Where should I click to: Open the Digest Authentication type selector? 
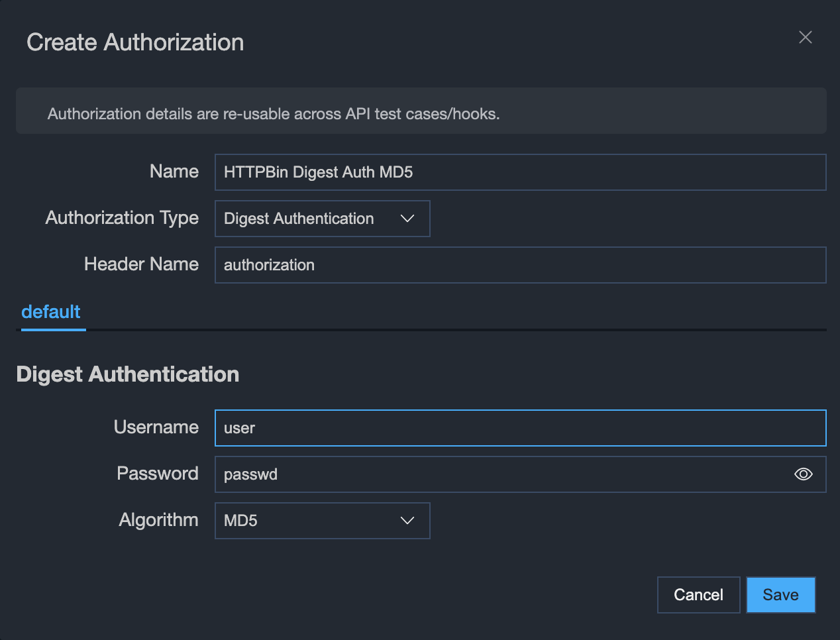322,219
